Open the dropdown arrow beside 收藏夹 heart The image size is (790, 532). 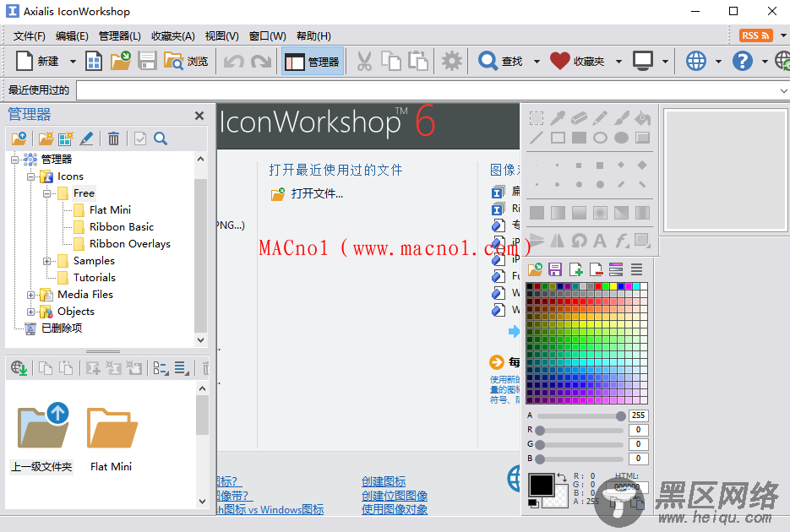[x=618, y=62]
